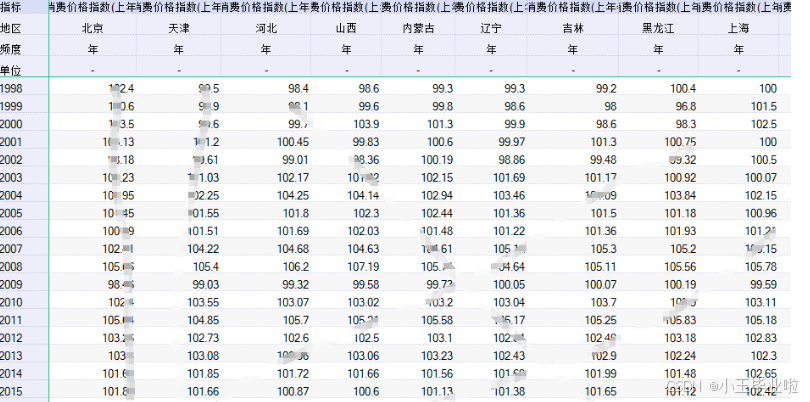Select the 2008 year row label
This screenshot has width=810, height=402.
click(11, 267)
